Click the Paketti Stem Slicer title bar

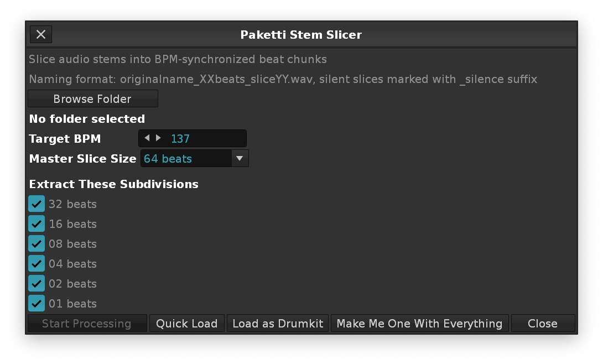pyautogui.click(x=301, y=35)
